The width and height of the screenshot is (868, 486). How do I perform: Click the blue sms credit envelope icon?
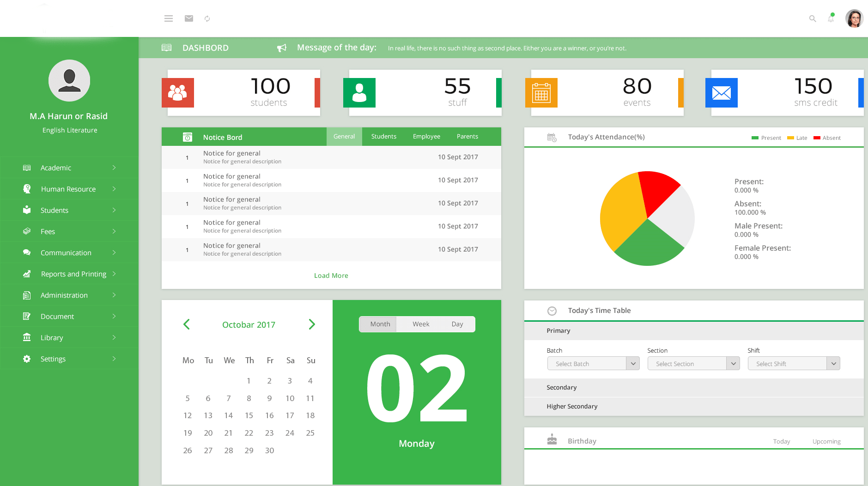[x=722, y=93]
